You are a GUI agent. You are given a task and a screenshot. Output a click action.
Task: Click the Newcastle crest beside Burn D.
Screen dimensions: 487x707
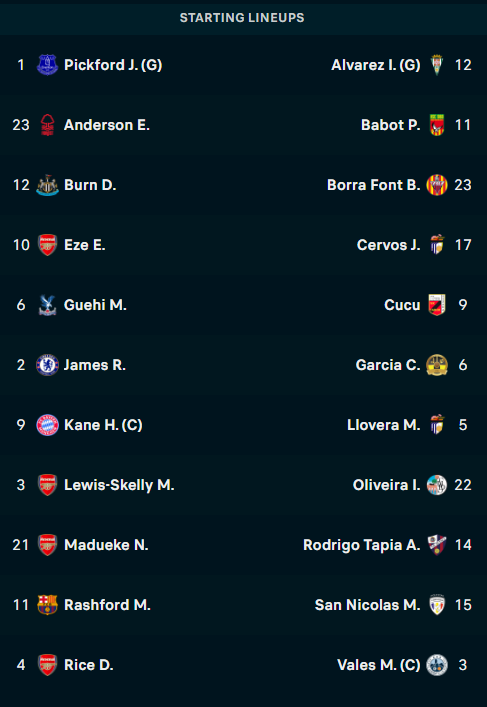pyautogui.click(x=47, y=185)
